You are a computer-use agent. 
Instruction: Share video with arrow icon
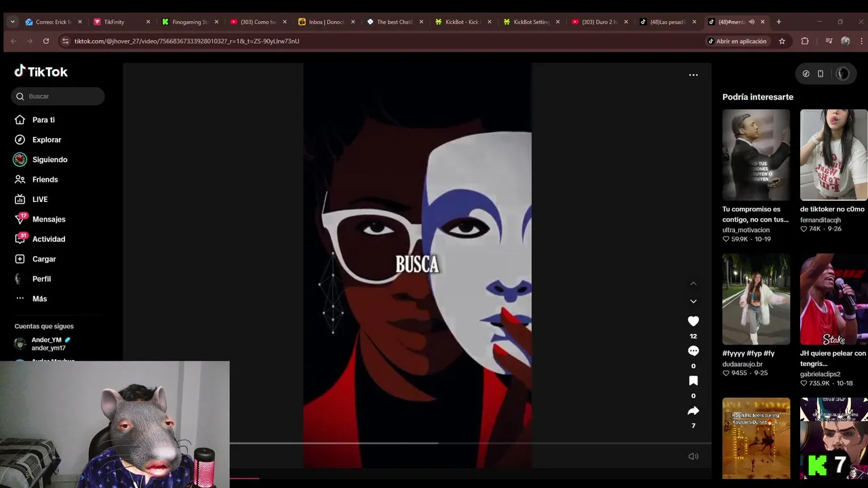pyautogui.click(x=693, y=411)
